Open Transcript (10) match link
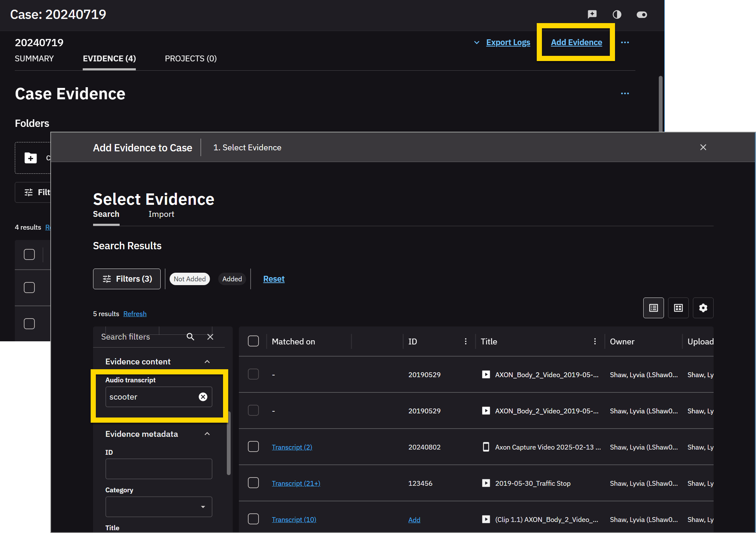The height and width of the screenshot is (533, 756). [x=294, y=520]
